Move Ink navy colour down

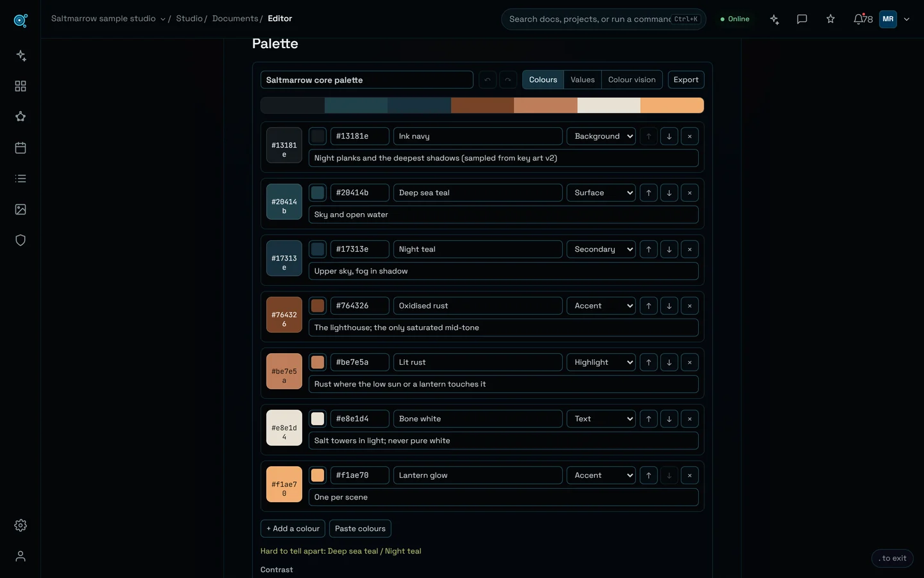pos(669,136)
